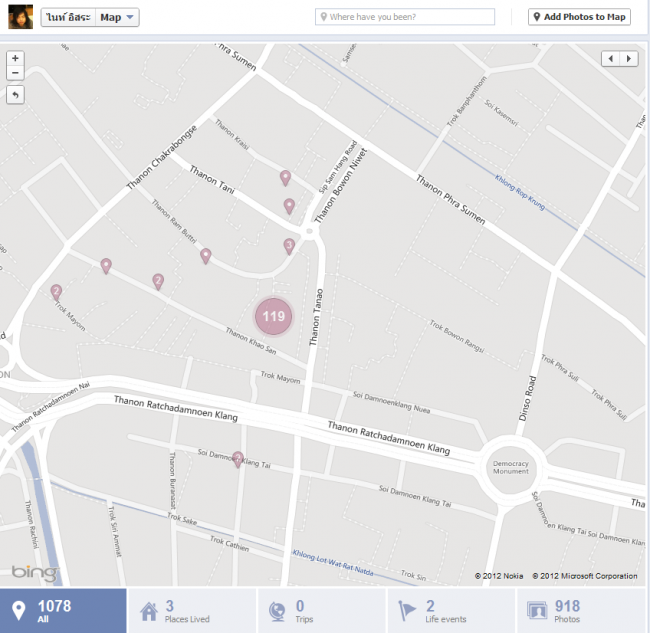Open the 3 marker near Thanon Tanao roundabout
Viewport: 650px width, 633px height.
289,246
